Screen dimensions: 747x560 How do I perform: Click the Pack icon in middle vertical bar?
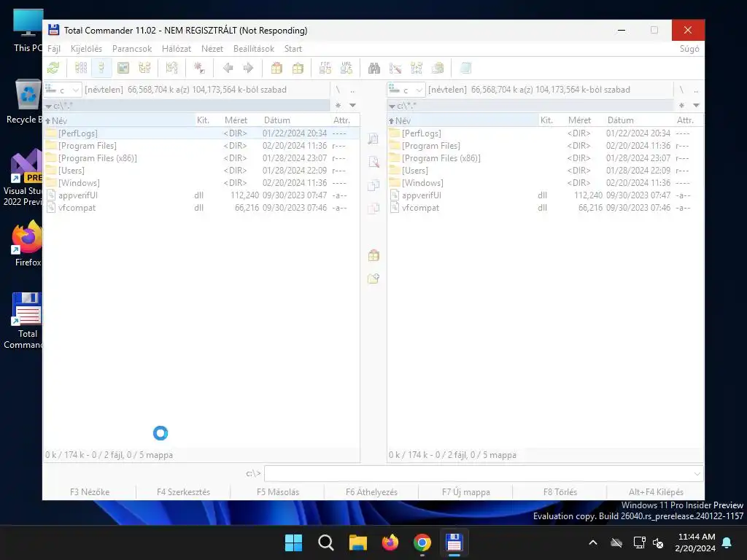[x=373, y=256]
